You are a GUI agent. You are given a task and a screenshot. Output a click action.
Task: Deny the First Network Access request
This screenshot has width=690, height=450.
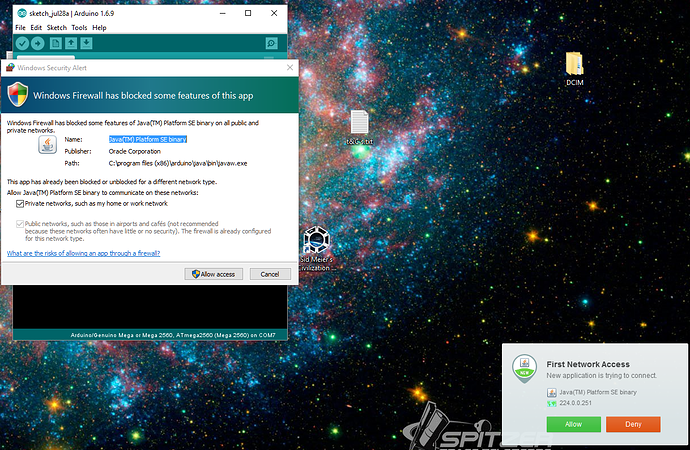633,424
